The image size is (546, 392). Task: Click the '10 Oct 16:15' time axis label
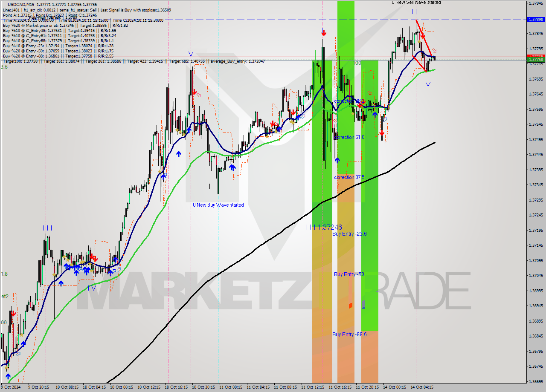176,387
